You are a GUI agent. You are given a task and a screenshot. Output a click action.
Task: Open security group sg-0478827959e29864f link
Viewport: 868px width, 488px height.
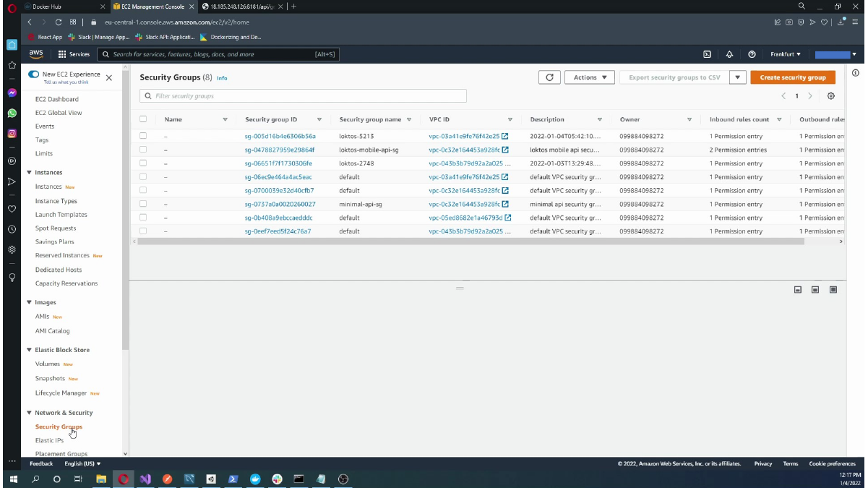point(280,150)
